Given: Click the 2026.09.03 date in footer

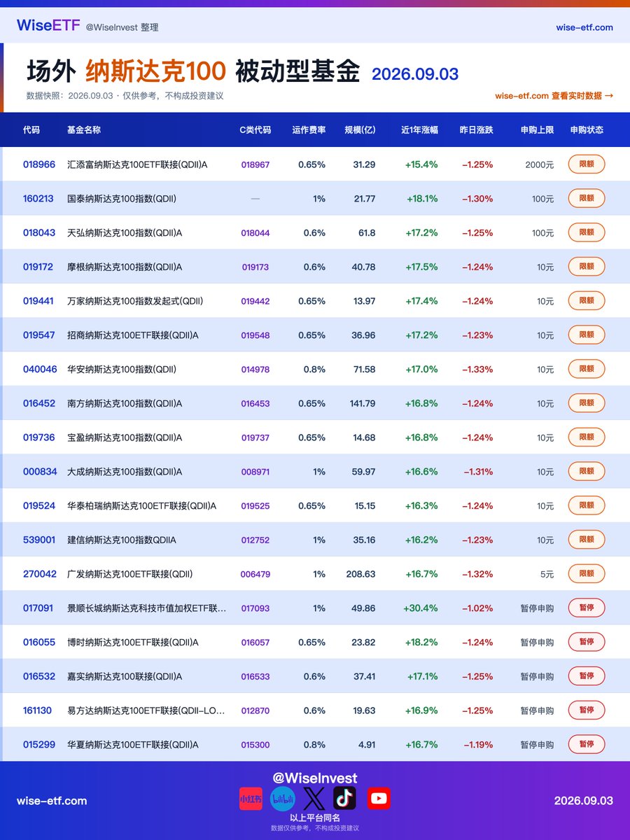Looking at the screenshot, I should [584, 801].
